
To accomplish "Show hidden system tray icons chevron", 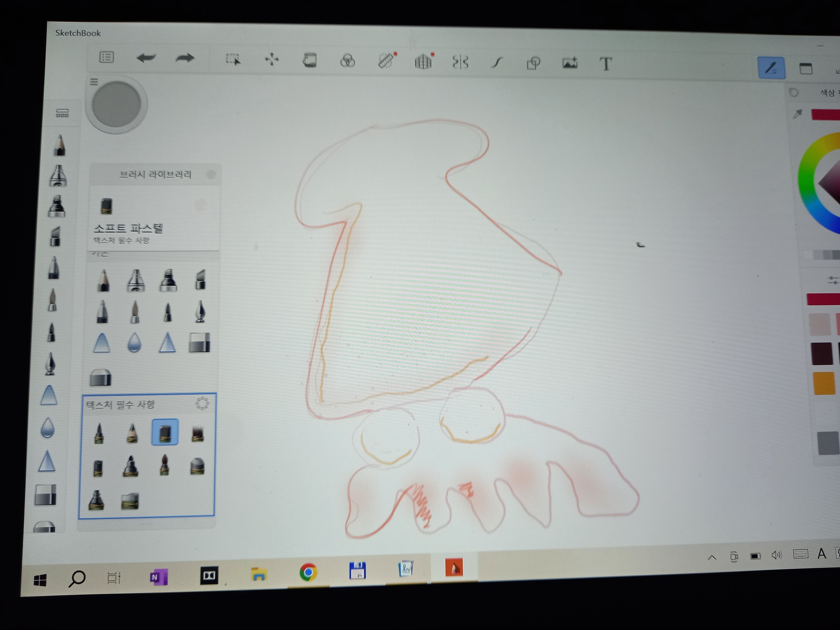I will pyautogui.click(x=712, y=558).
